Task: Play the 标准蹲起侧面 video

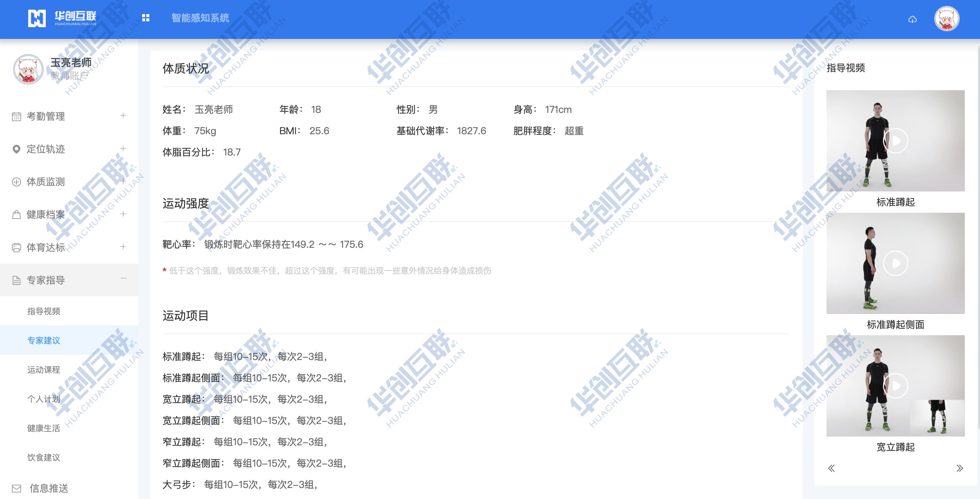Action: (x=895, y=263)
